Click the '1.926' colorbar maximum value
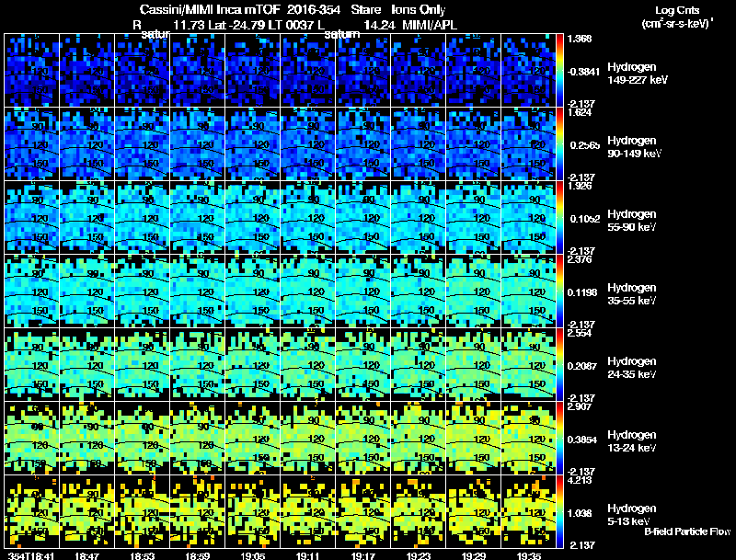This screenshot has width=736, height=560. point(580,186)
